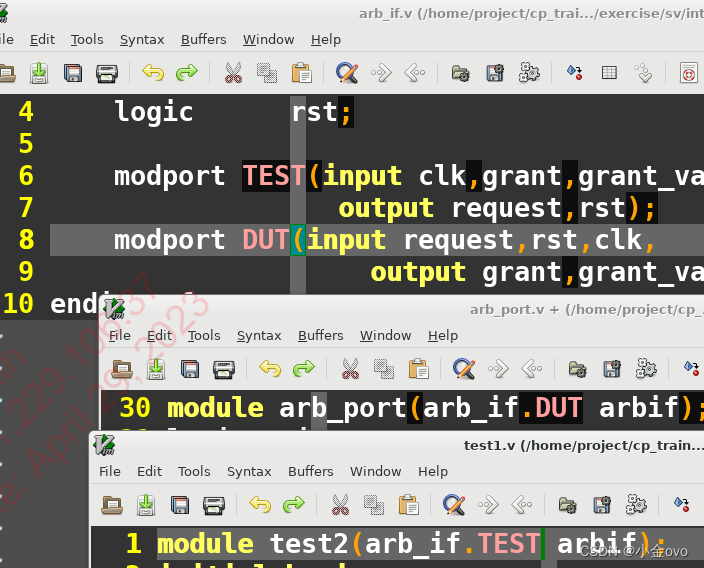Click Redo arrow in arb_if.v window

pyautogui.click(x=187, y=72)
